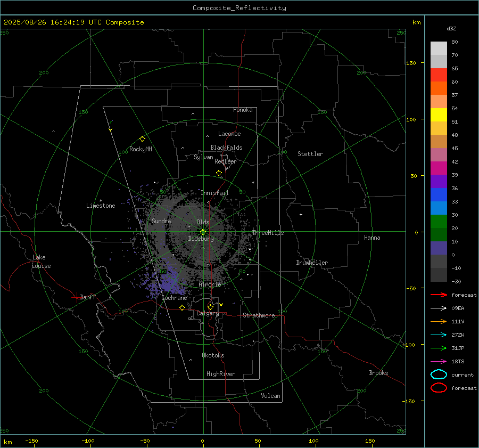Click the white 09EA arrow in legend
The image size is (479, 448).
point(439,308)
